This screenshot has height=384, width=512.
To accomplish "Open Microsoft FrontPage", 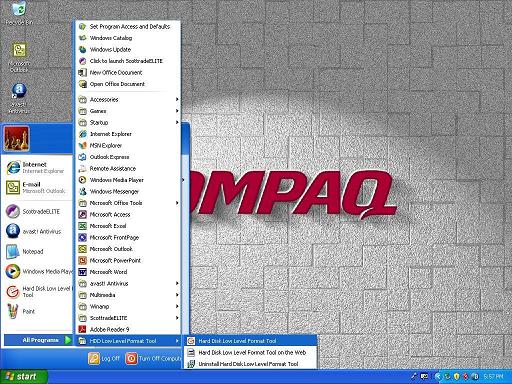I will click(x=128, y=237).
